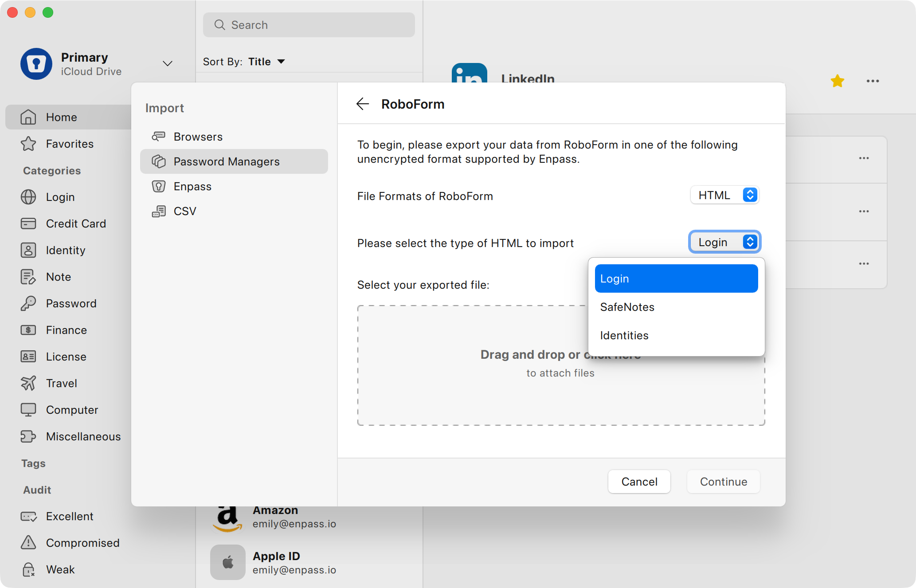Choose SafeNotes from the dropdown list
Viewport: 916px width, 588px height.
tap(676, 307)
